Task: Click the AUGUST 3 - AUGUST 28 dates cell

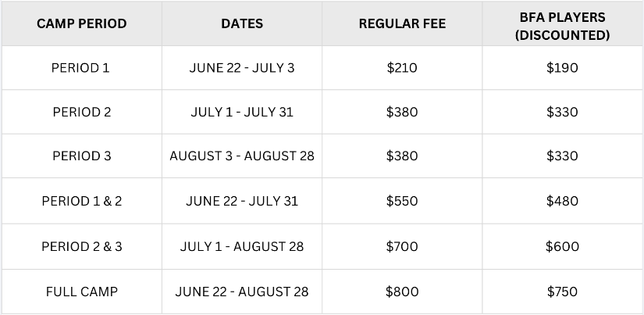Action: tap(242, 156)
